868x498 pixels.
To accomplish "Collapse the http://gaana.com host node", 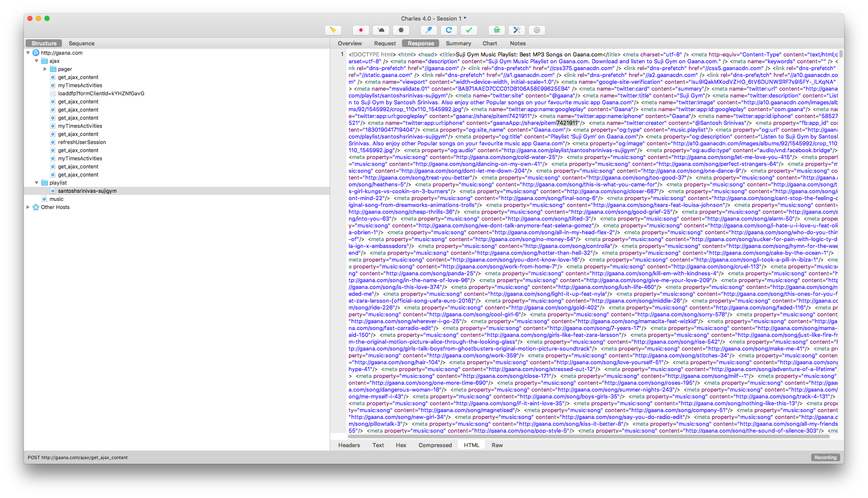I will click(28, 53).
